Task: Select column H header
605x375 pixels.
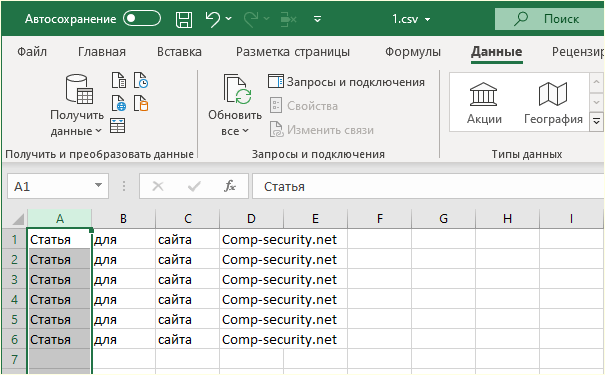Action: (x=507, y=219)
